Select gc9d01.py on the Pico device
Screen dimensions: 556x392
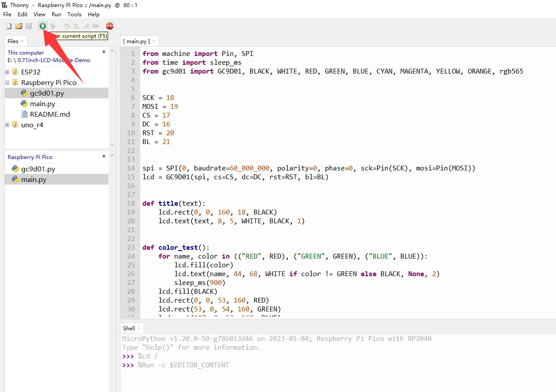click(x=56, y=169)
